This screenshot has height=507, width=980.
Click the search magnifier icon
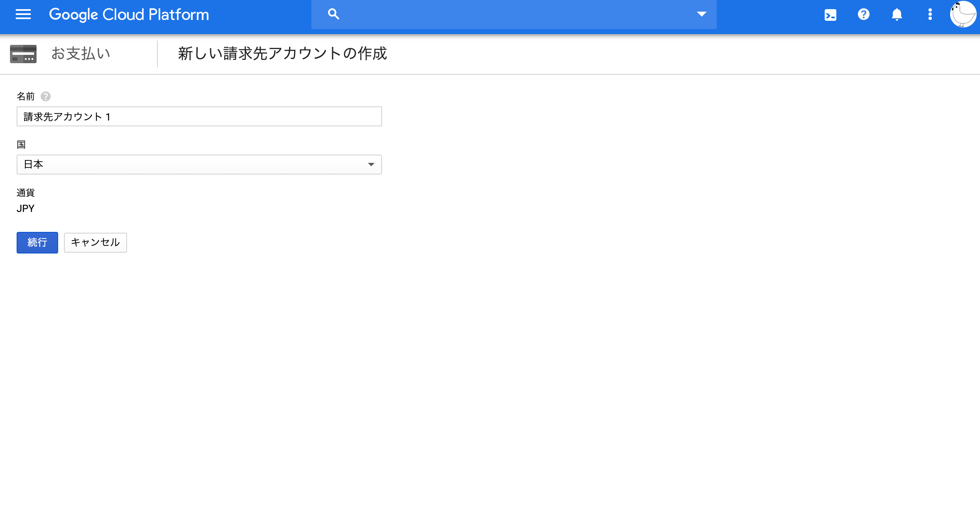(x=333, y=14)
